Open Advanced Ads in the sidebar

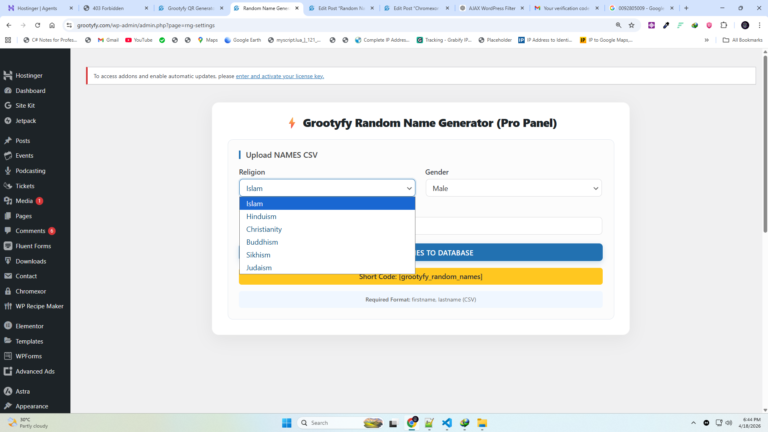[35, 371]
